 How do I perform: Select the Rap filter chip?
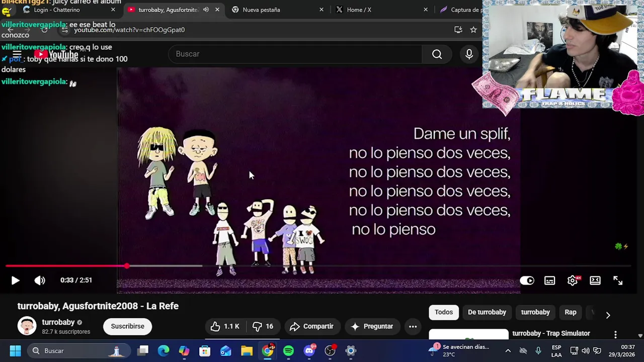(x=571, y=312)
